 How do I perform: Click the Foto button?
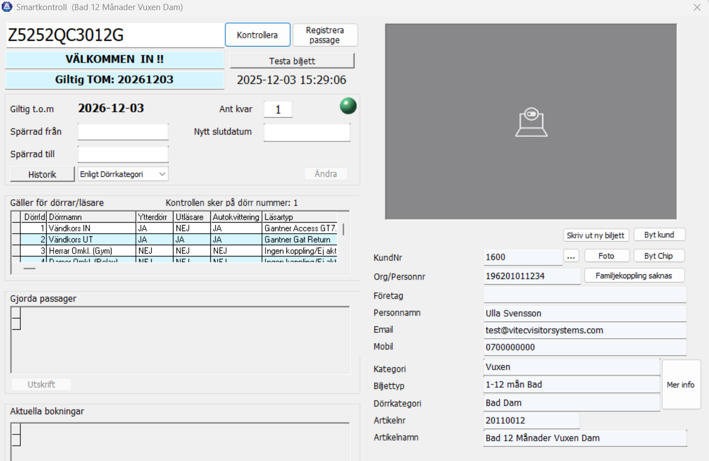point(606,256)
